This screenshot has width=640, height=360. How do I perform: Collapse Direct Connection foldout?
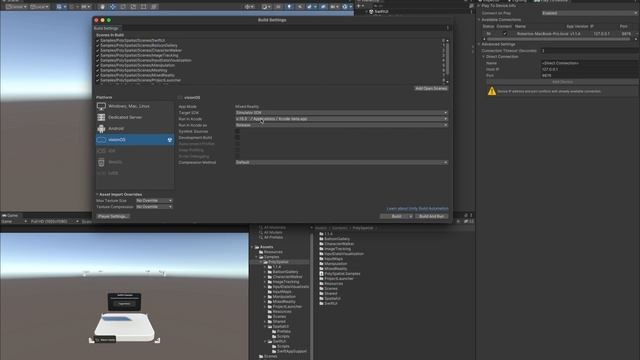pos(484,57)
